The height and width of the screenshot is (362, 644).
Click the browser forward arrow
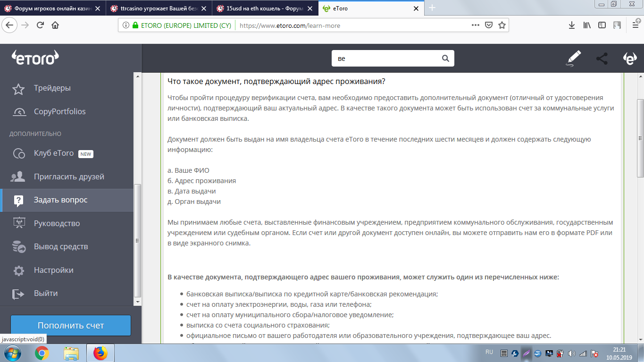(x=25, y=25)
